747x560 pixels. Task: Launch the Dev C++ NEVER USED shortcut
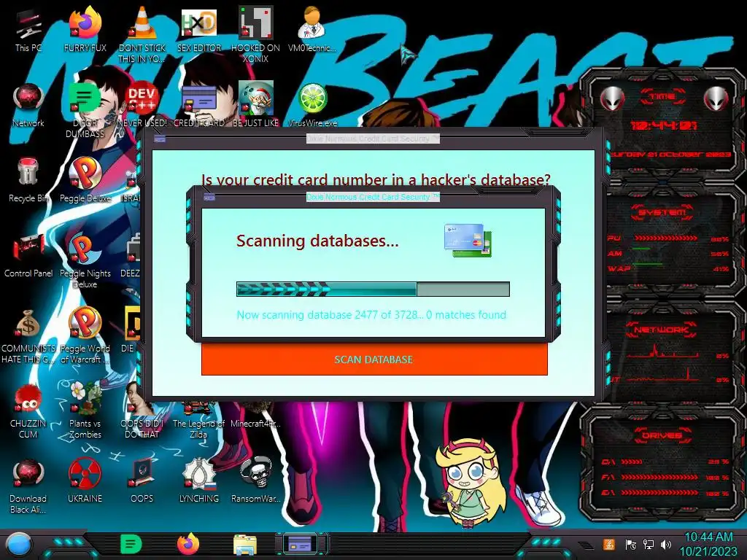click(x=142, y=105)
